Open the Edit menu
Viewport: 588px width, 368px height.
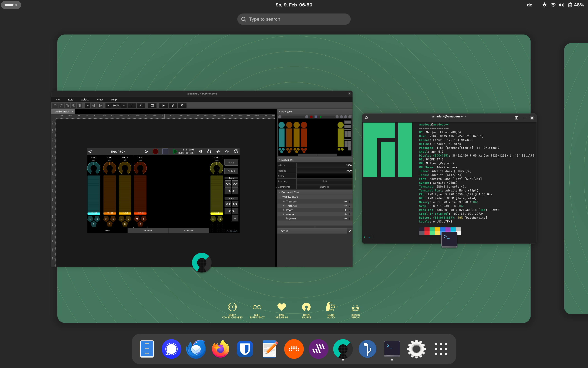coord(71,100)
